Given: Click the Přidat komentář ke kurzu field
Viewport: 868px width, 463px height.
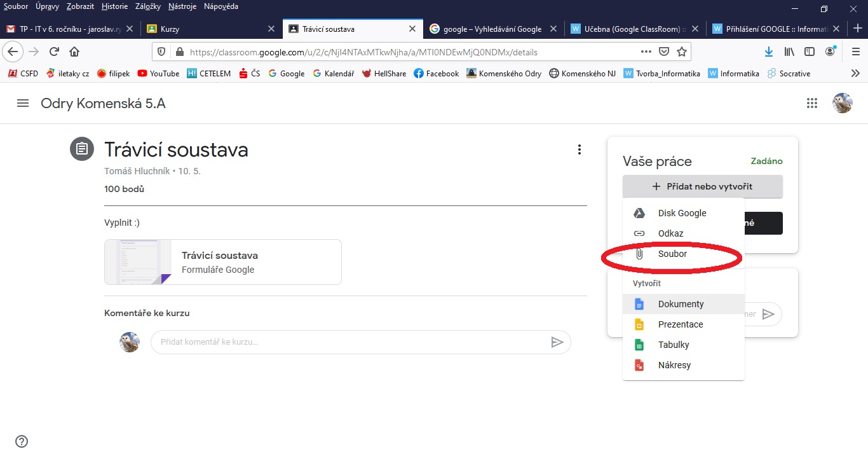Looking at the screenshot, I should 349,342.
